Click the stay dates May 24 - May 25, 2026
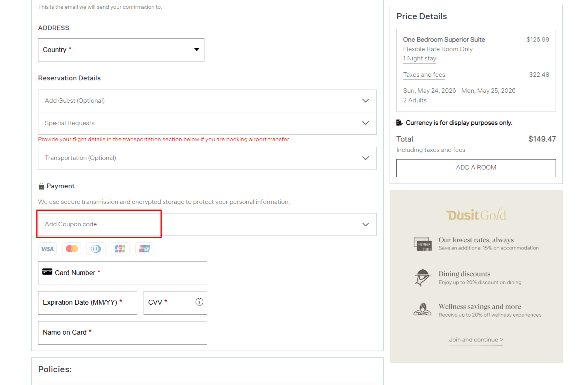Screen dimensions: 588x385 (459, 91)
